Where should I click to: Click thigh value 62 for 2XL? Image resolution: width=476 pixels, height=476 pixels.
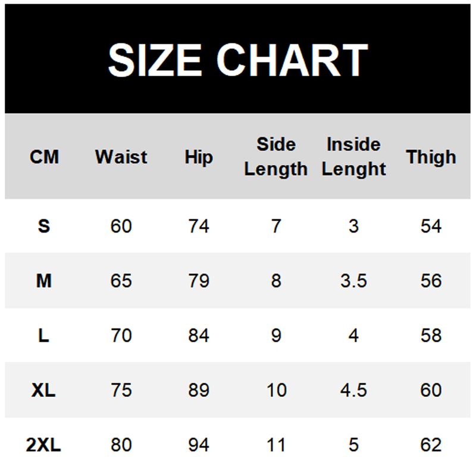[x=431, y=445]
